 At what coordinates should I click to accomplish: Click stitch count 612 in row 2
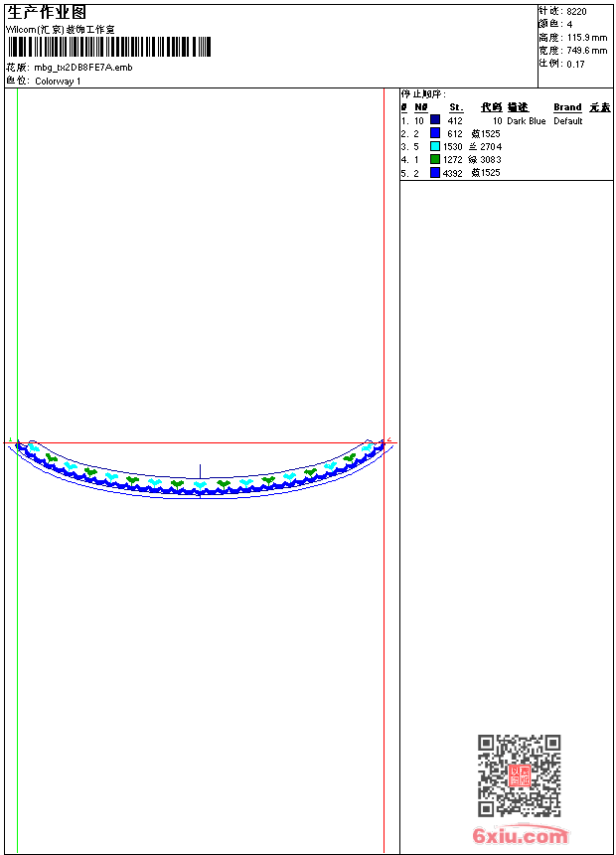[x=455, y=134]
